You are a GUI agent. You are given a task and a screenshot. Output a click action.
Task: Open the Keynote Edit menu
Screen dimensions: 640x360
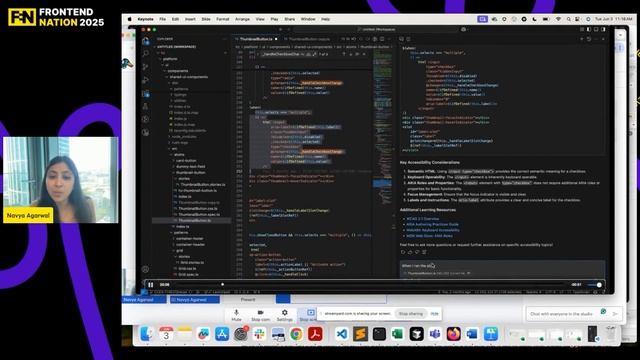point(176,19)
